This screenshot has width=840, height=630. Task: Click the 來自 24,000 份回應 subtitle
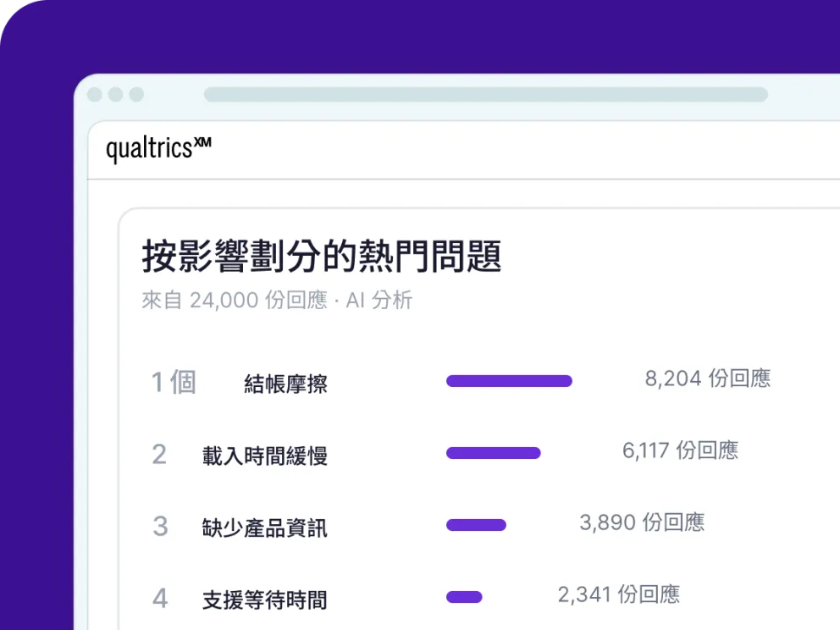pyautogui.click(x=234, y=300)
